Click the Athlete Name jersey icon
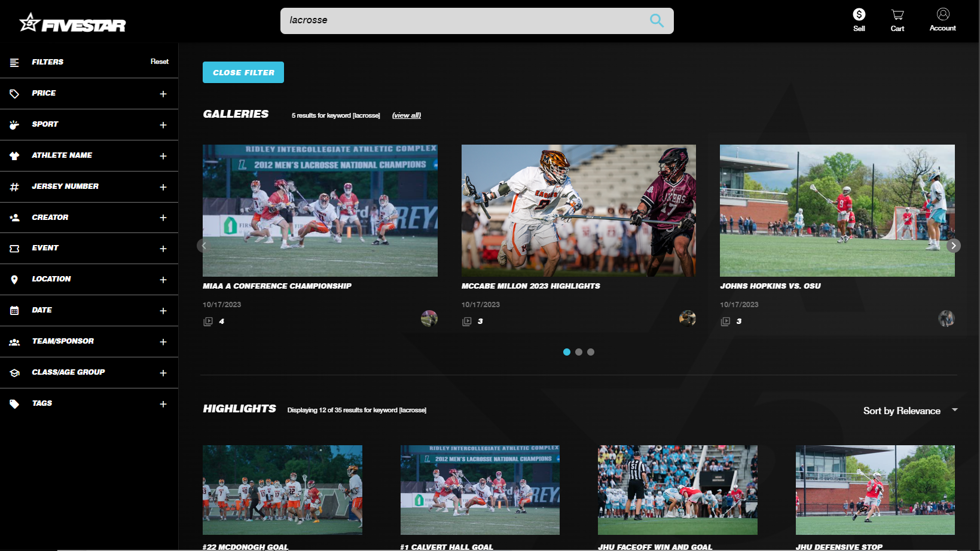 14,156
